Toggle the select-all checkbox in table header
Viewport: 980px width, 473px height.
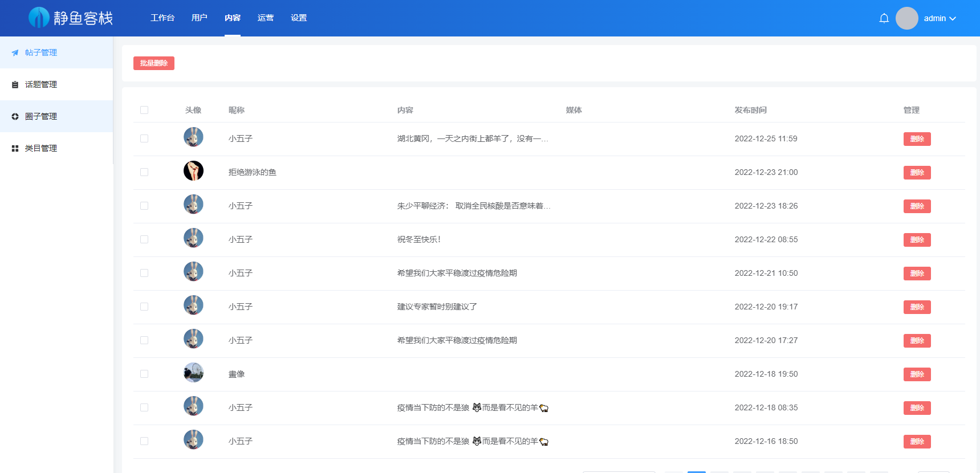click(x=144, y=110)
